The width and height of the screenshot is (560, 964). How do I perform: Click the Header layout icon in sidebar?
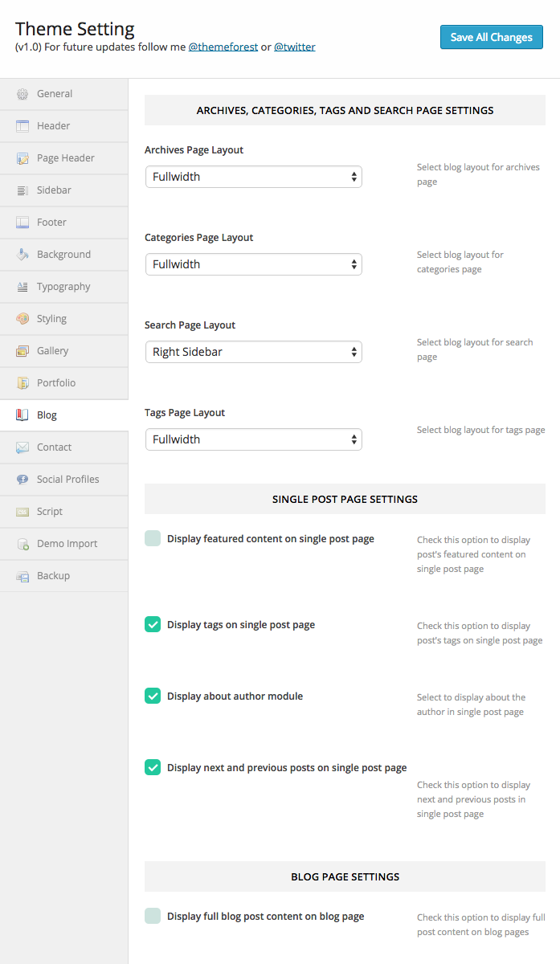22,126
